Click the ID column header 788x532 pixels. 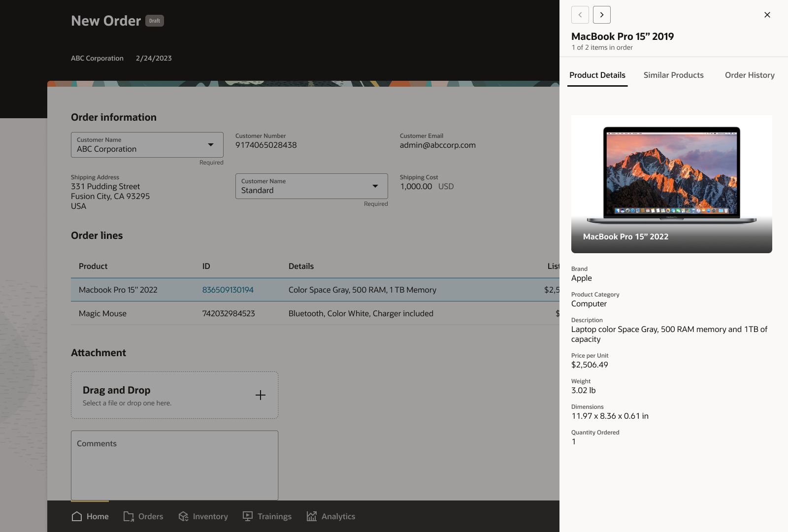click(x=206, y=266)
